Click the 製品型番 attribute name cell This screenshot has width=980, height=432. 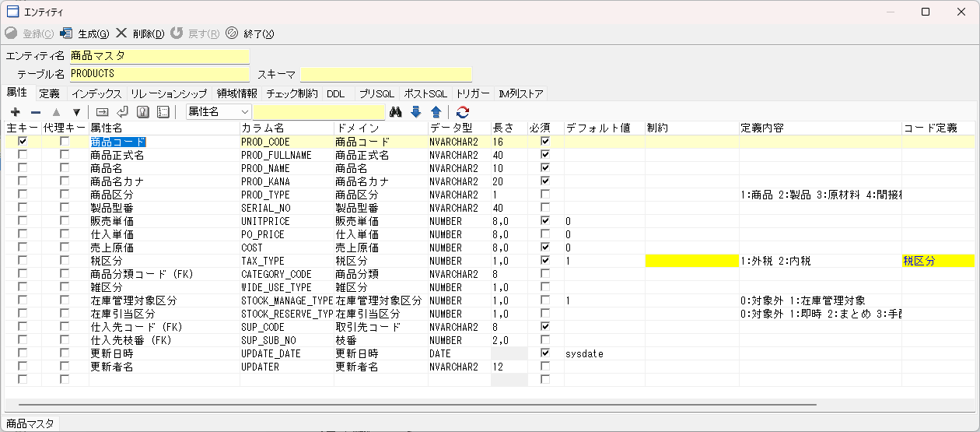[x=164, y=208]
